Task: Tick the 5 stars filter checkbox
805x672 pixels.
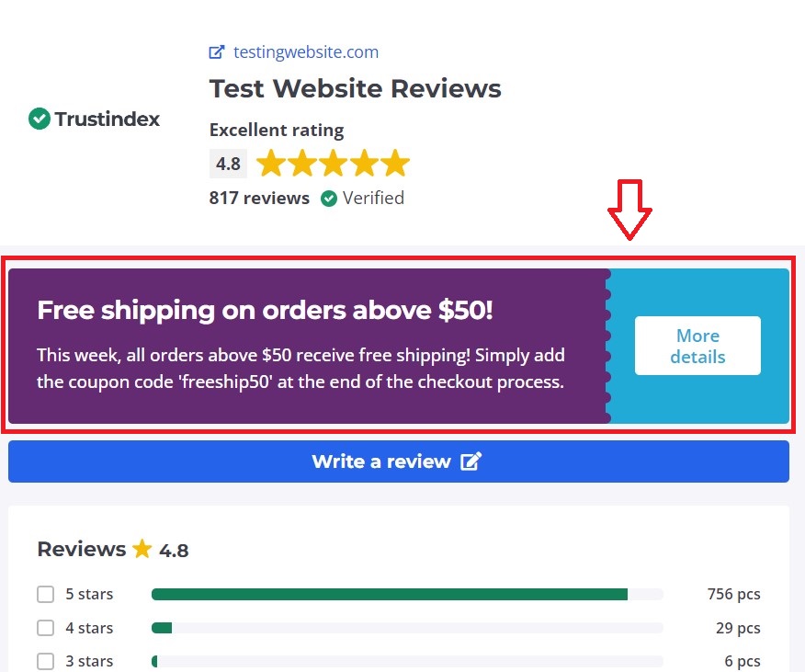Action: pyautogui.click(x=46, y=595)
